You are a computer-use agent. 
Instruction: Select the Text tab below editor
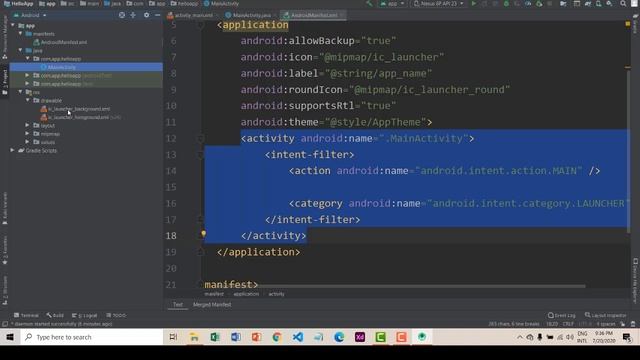178,304
